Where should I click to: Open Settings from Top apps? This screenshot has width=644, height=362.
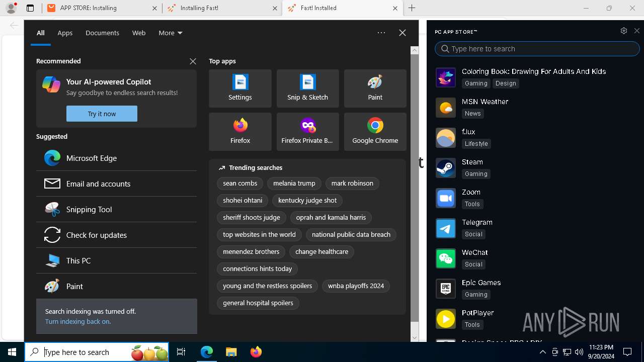(x=240, y=88)
